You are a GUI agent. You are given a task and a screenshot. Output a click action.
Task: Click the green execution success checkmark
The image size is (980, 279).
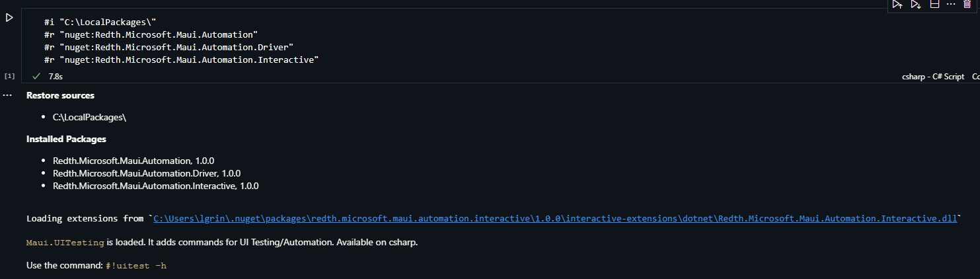tap(36, 77)
